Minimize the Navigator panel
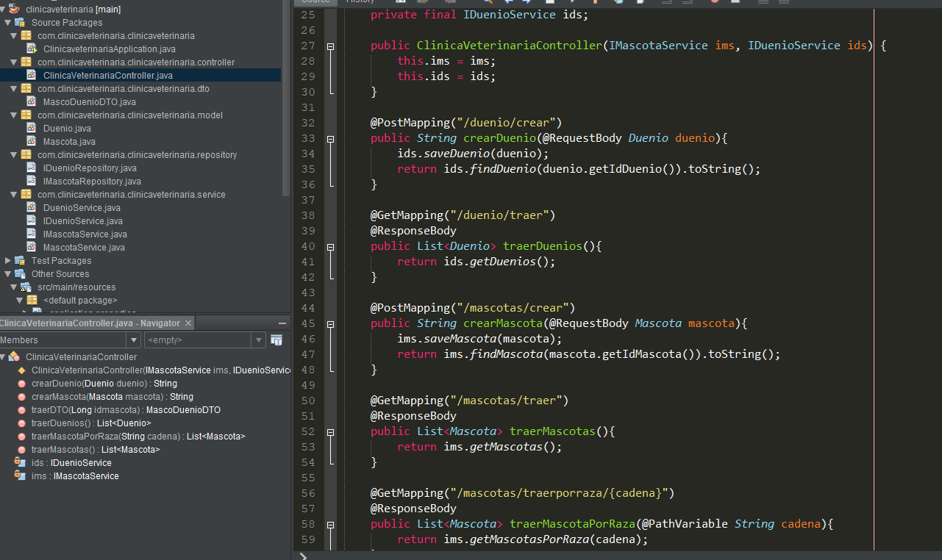The height and width of the screenshot is (560, 942). pos(282,323)
